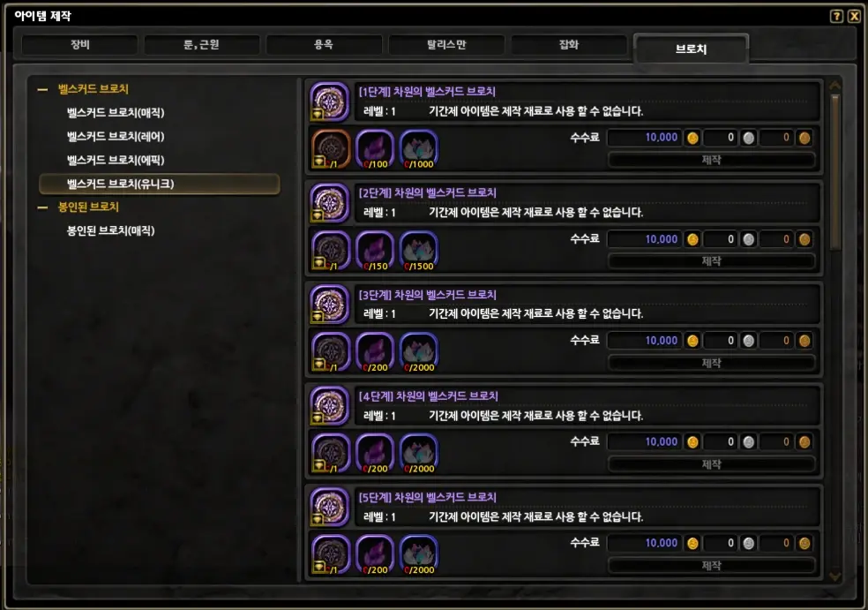Select 벨스커드 브로치(에픽) in the list
The width and height of the screenshot is (868, 610).
(116, 160)
